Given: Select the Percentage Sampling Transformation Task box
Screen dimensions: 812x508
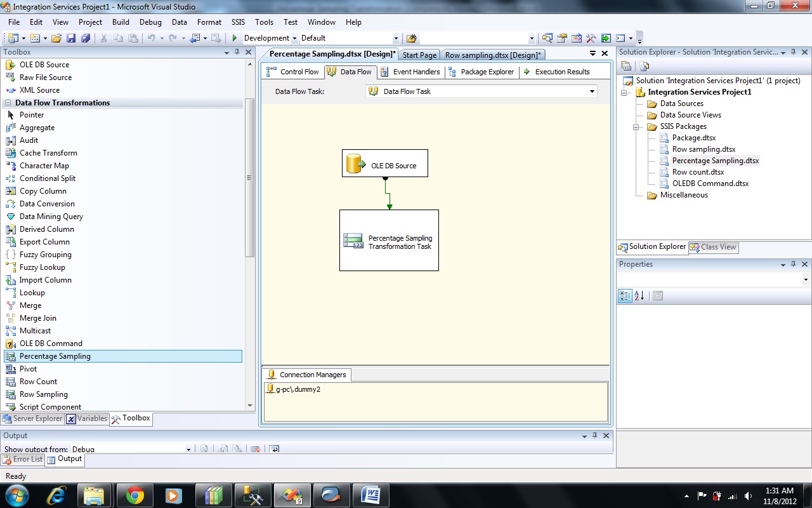Looking at the screenshot, I should pos(389,241).
